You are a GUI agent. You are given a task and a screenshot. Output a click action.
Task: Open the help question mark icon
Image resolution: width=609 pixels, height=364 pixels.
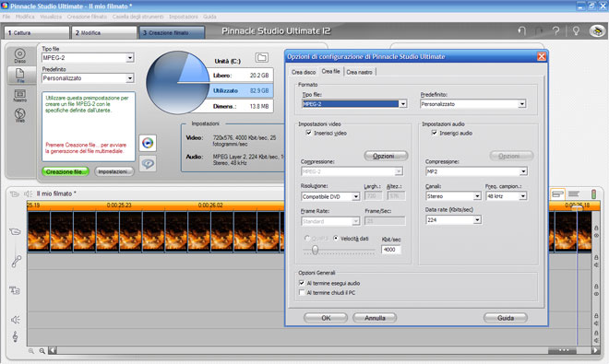555,31
